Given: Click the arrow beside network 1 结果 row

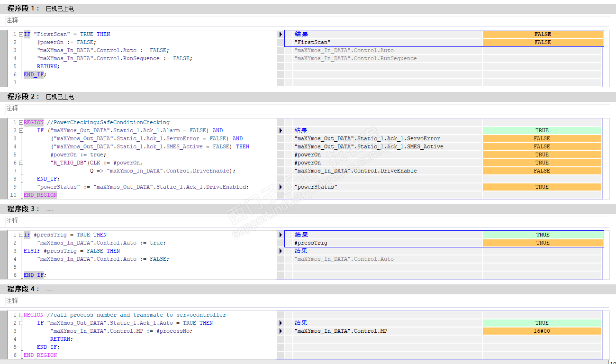Looking at the screenshot, I should click(x=281, y=34).
